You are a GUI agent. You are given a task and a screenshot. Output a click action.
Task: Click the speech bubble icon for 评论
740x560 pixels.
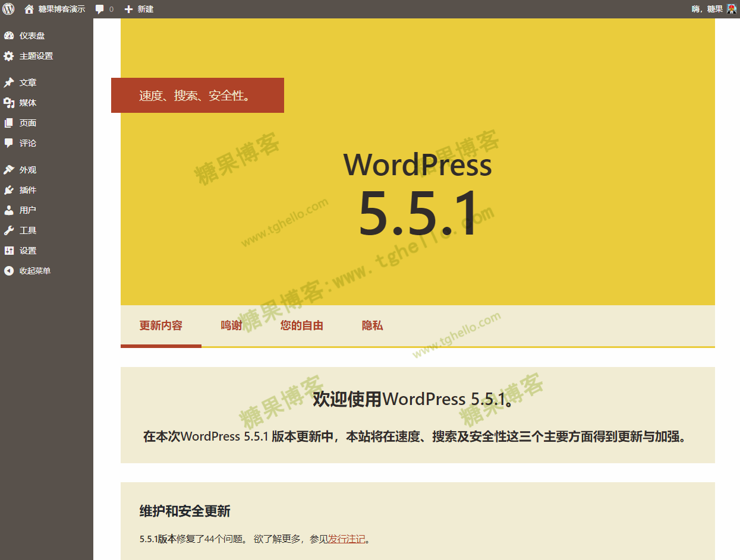coord(9,143)
